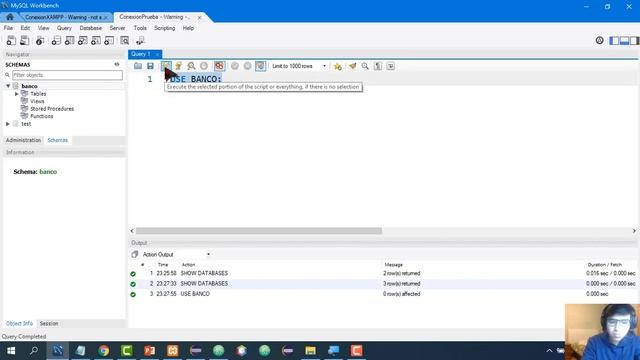Open inspector for selected object icon
Viewport: 640px width, 360px height.
(x=40, y=40)
